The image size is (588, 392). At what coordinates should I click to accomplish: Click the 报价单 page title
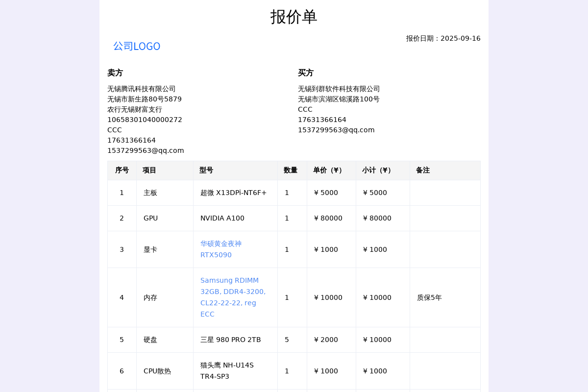tap(294, 17)
